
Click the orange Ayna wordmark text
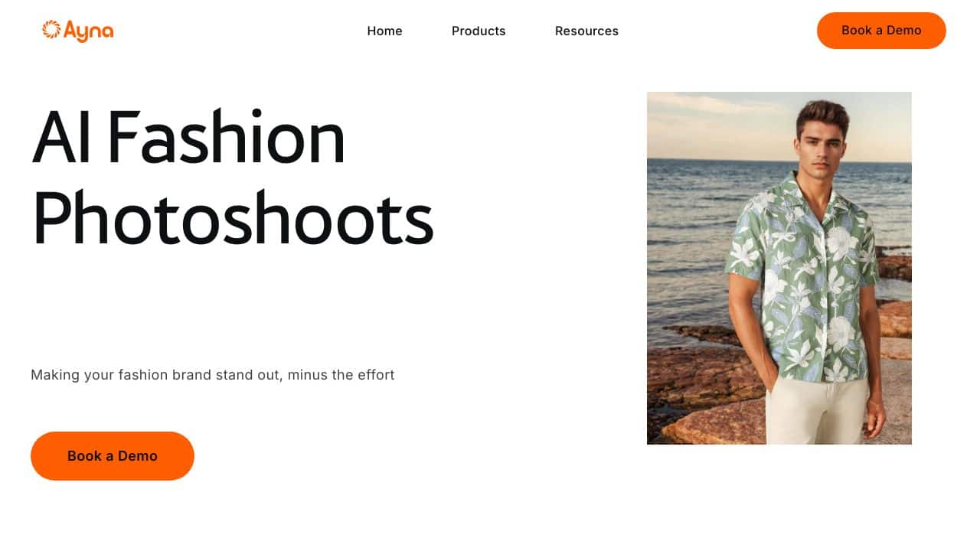(x=89, y=31)
